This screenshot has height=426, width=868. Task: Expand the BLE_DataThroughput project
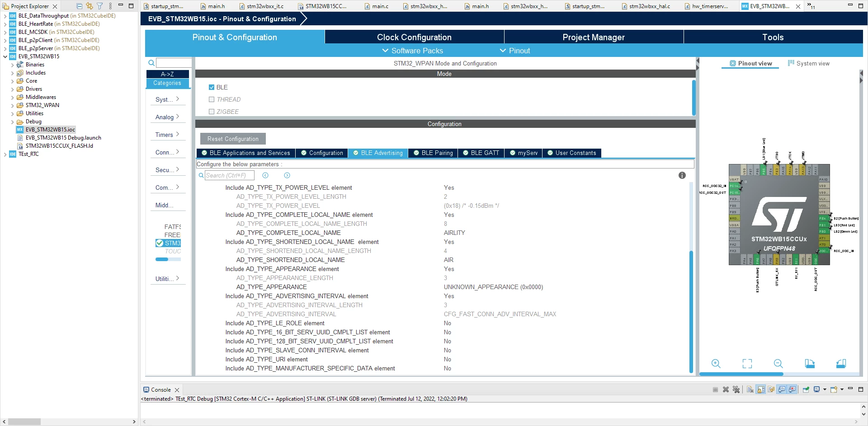tap(5, 16)
